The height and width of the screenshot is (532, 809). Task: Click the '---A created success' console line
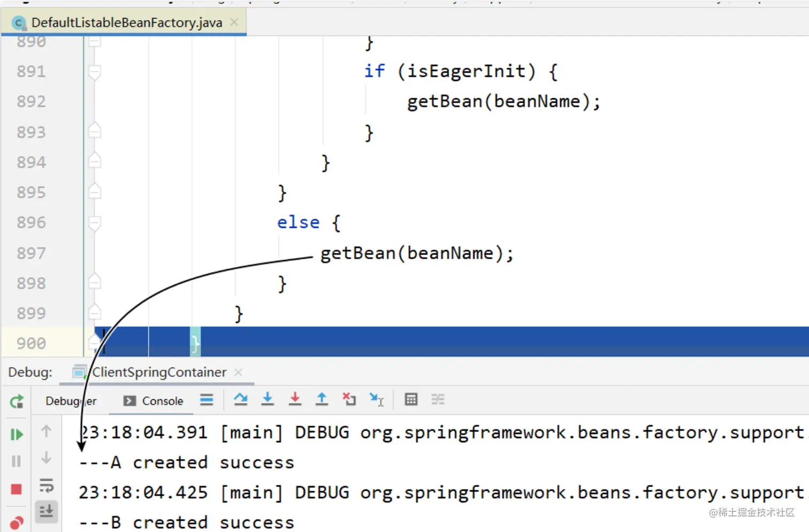(186, 462)
